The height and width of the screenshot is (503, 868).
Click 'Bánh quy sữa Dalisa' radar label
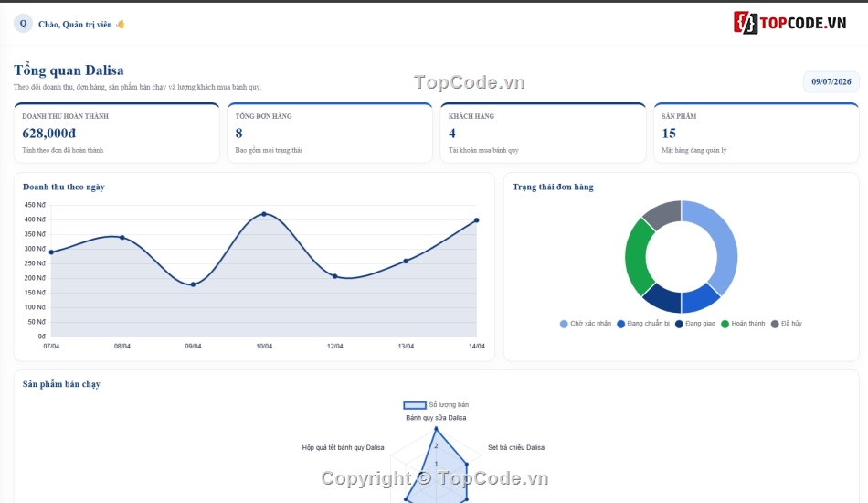coord(436,418)
